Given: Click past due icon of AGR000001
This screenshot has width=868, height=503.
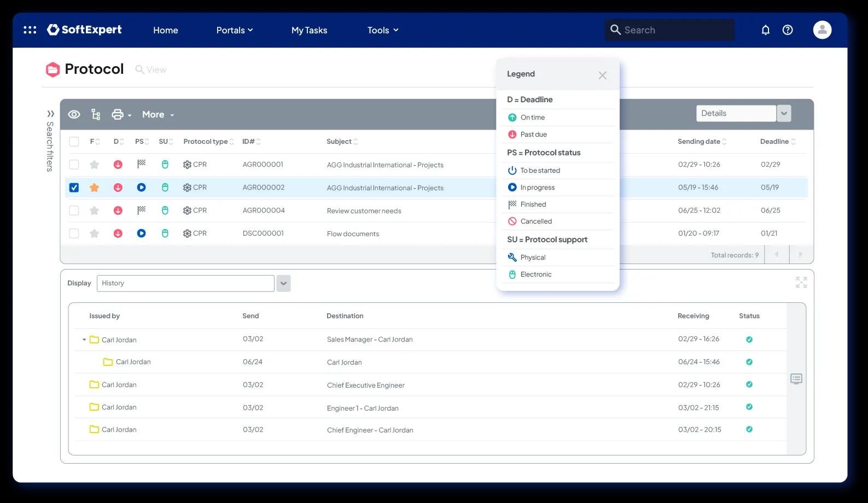Looking at the screenshot, I should pyautogui.click(x=118, y=165).
